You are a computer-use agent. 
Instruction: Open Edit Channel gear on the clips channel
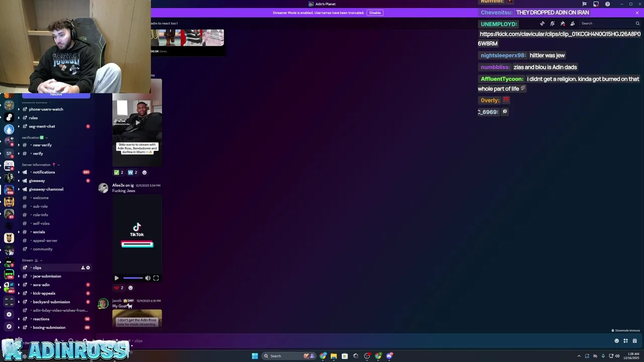[88, 268]
